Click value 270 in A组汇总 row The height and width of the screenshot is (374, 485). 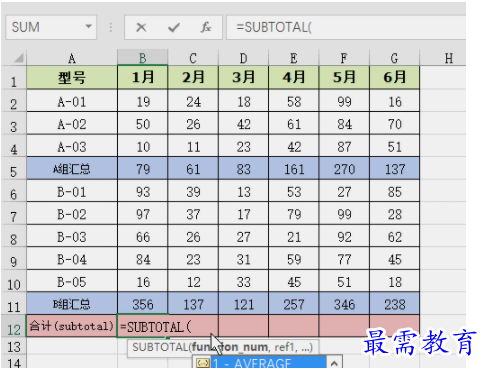click(x=344, y=169)
